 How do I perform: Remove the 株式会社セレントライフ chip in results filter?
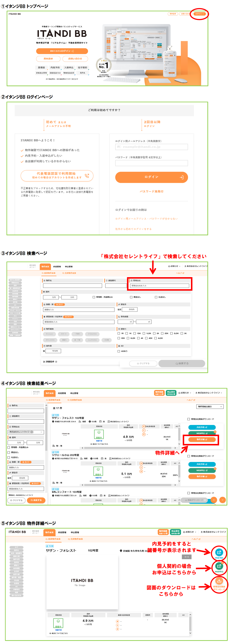[x=32, y=432]
